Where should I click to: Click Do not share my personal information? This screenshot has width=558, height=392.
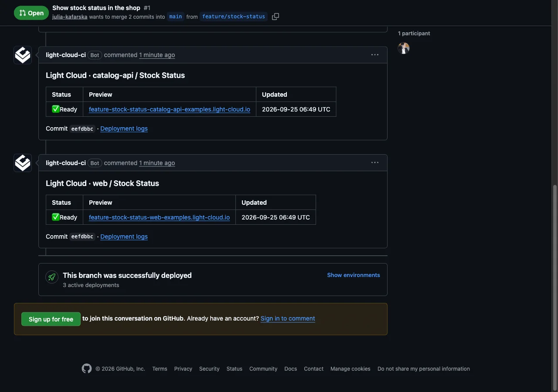pyautogui.click(x=424, y=369)
